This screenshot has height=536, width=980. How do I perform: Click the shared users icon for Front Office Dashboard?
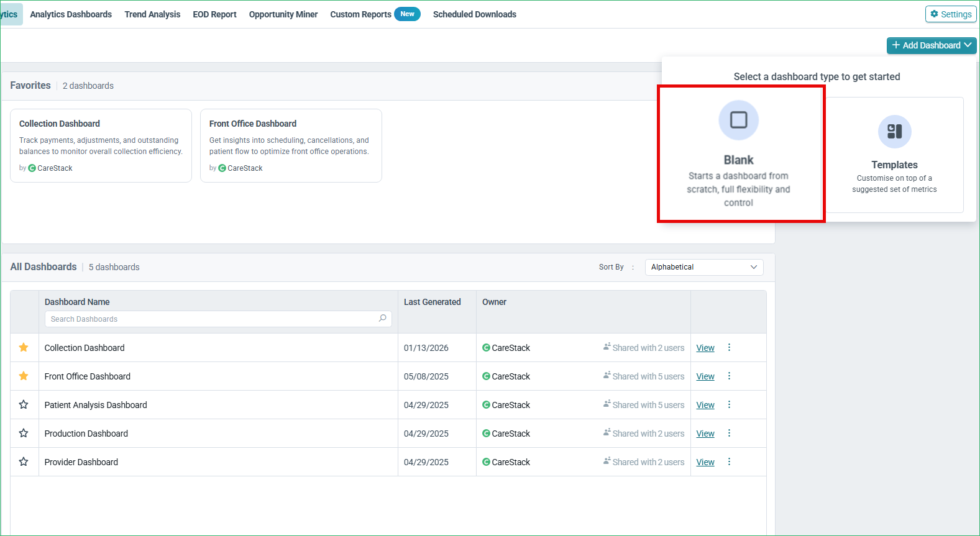click(607, 376)
